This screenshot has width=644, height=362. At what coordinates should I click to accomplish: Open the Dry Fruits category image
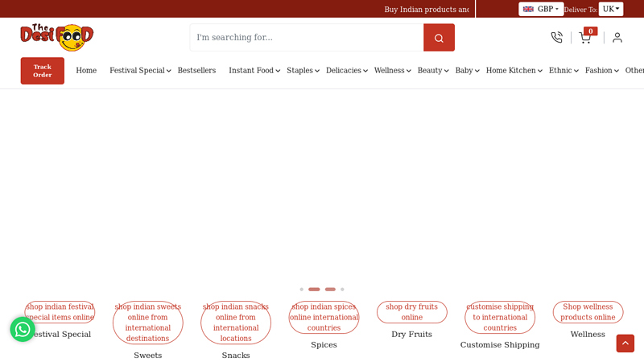coord(412,312)
